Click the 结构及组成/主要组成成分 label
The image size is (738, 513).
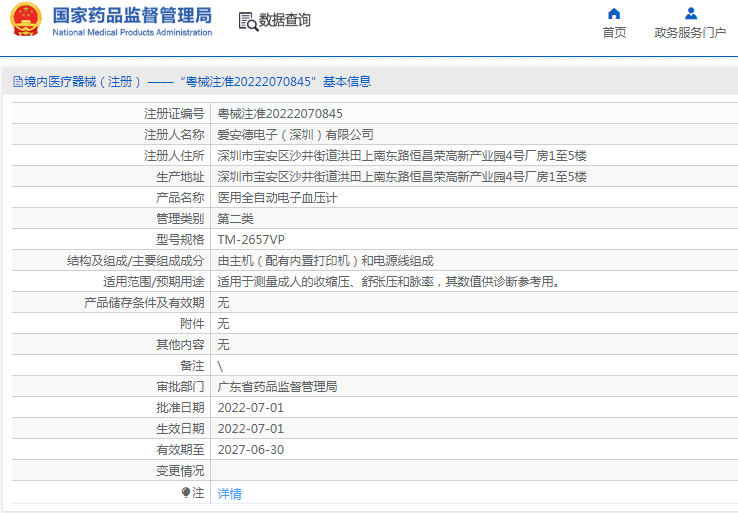pyautogui.click(x=136, y=261)
